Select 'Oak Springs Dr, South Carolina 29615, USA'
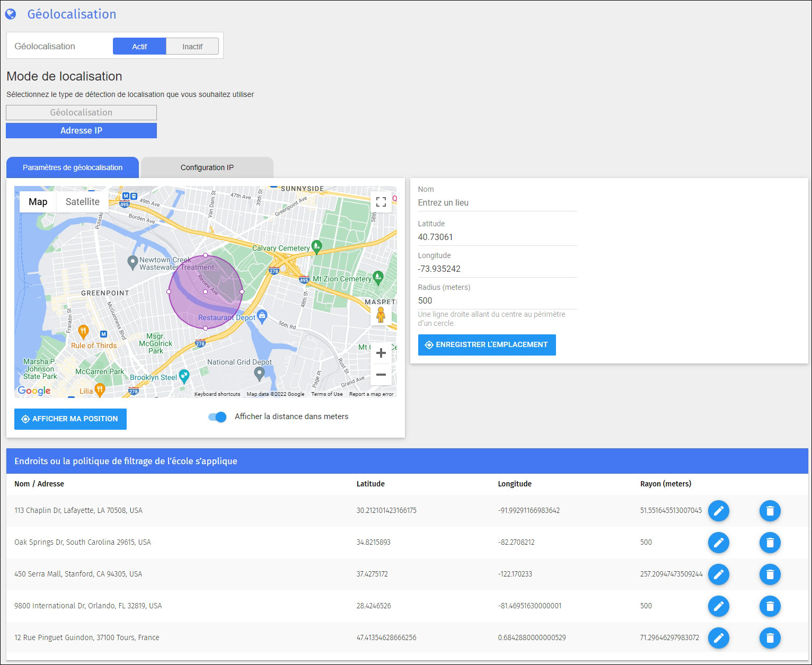This screenshot has width=812, height=665. pos(83,543)
